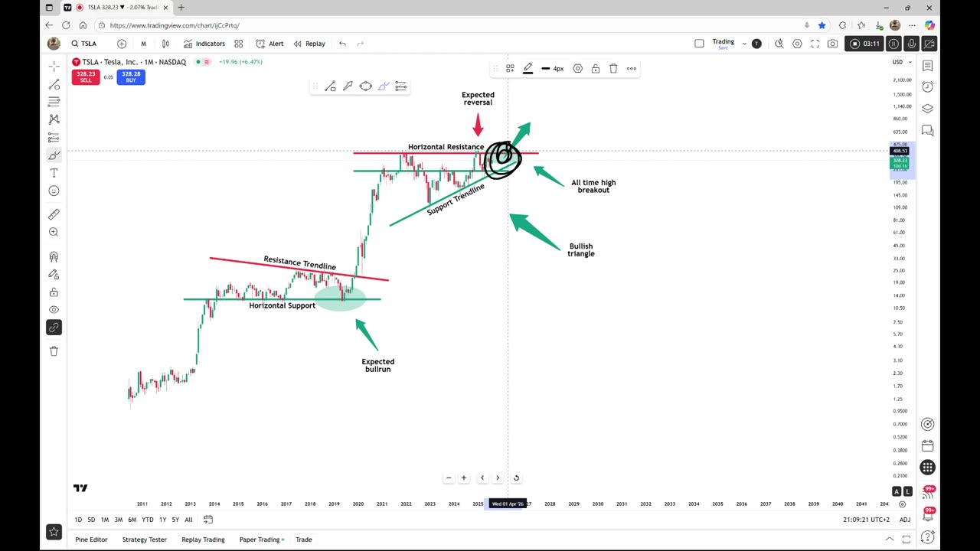Enter fullscreen mode
The image size is (980, 551).
[x=815, y=44]
